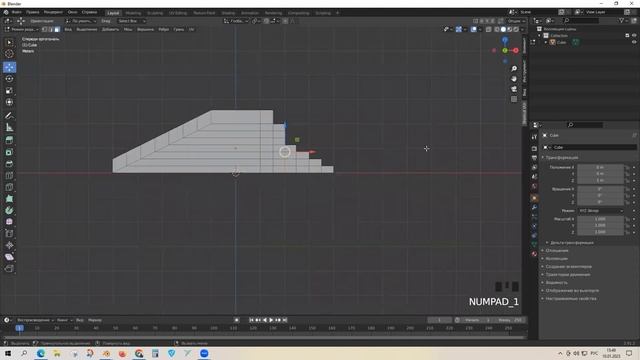Open the Опции options dropdown
Viewport: 640px width, 360px height.
516,21
